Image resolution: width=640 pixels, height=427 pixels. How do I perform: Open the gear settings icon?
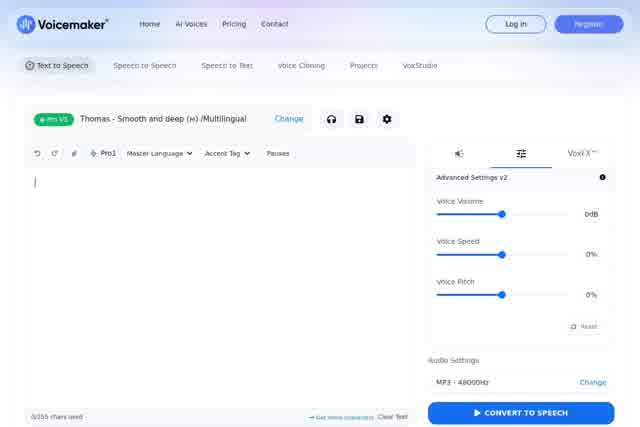coord(387,119)
